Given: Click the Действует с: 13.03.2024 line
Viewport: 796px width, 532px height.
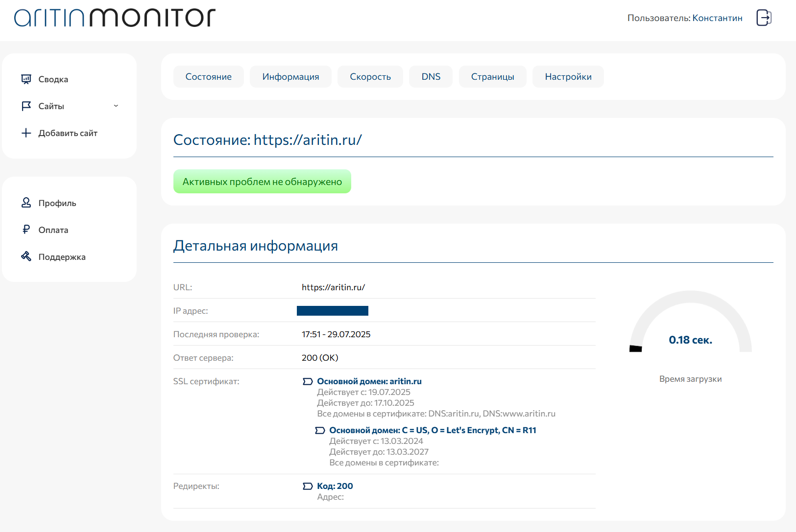Looking at the screenshot, I should pyautogui.click(x=376, y=441).
